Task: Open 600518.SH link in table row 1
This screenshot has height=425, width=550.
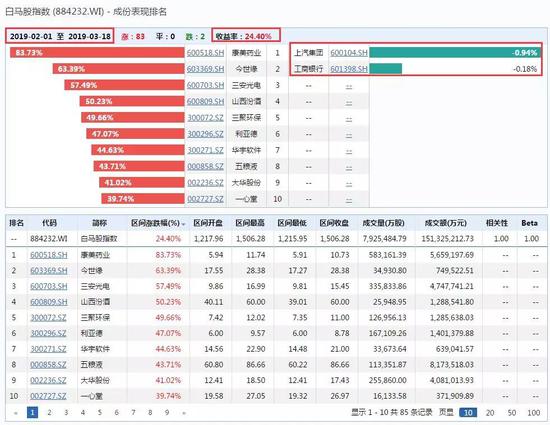Action: (x=48, y=255)
